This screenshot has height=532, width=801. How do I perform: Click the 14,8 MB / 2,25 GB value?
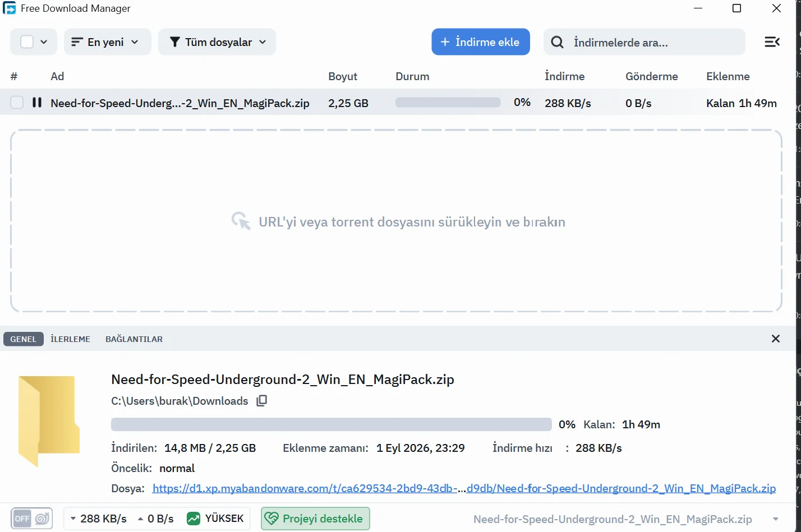point(210,448)
